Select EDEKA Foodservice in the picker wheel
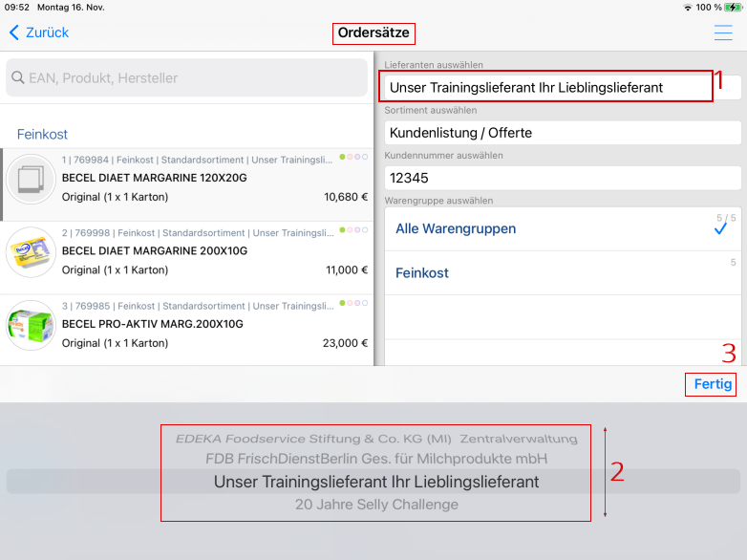This screenshot has width=747, height=560. pyautogui.click(x=376, y=440)
